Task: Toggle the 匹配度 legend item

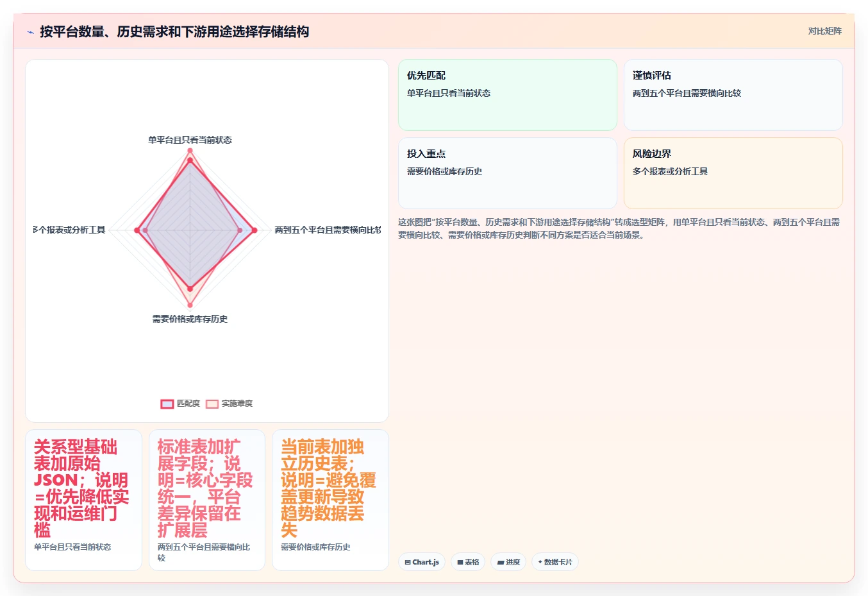Action: (x=180, y=404)
